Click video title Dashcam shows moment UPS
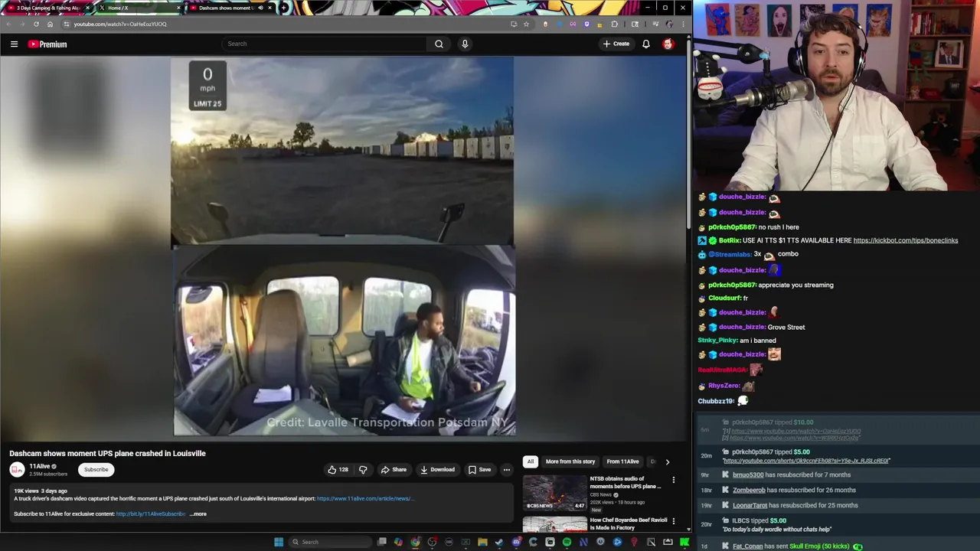980x551 pixels. tap(107, 453)
